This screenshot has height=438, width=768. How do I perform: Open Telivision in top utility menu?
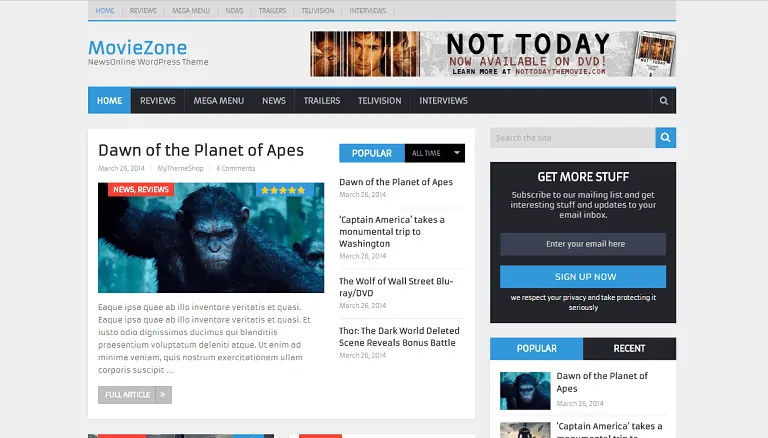[318, 11]
